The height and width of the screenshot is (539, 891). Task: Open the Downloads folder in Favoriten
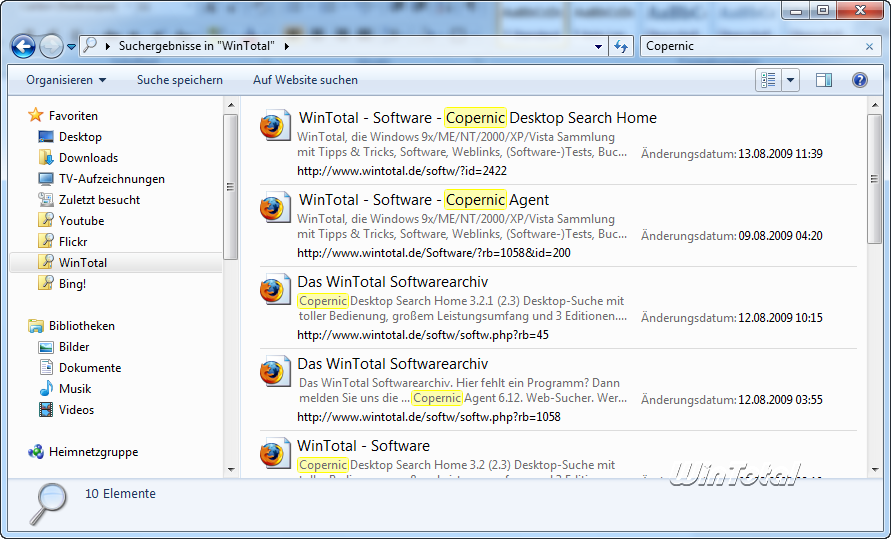pos(88,158)
